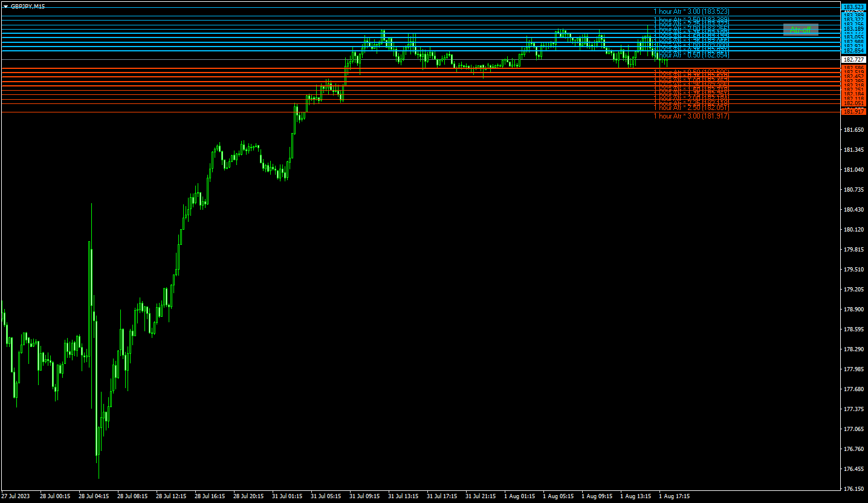Click the 28 Jul 12:15 time label

coord(171,496)
